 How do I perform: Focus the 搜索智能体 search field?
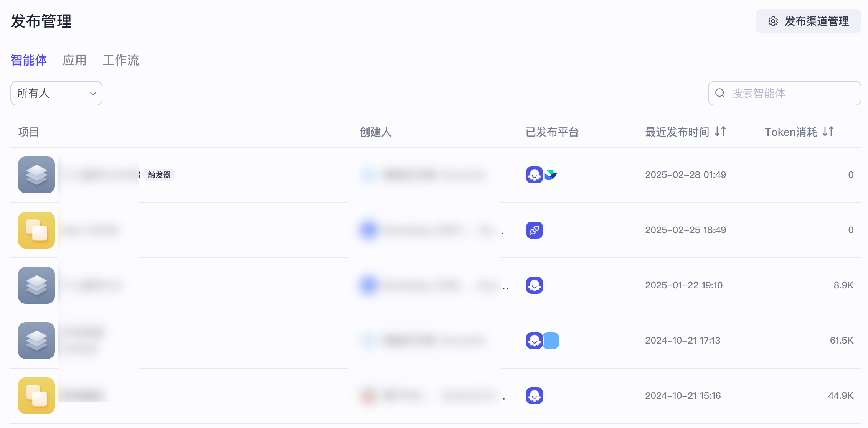[785, 93]
